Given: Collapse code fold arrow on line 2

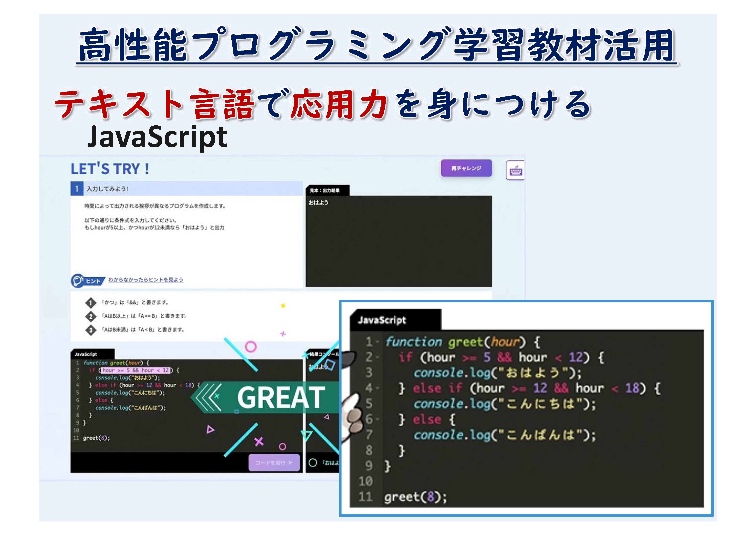Looking at the screenshot, I should pos(378,357).
